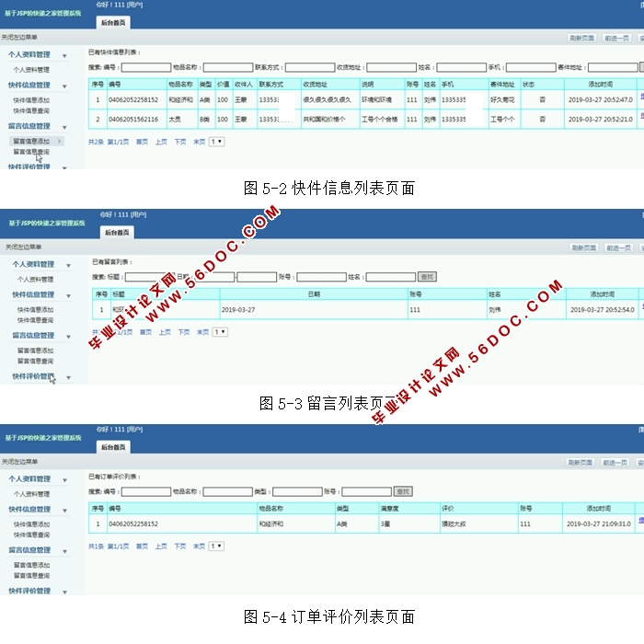Focus 收货地址 search field on 快件信息列表 page
The height and width of the screenshot is (644, 644).
(x=391, y=67)
